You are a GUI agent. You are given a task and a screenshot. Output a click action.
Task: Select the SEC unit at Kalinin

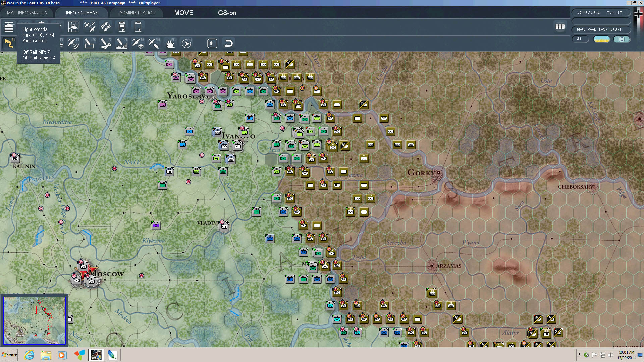point(15,158)
